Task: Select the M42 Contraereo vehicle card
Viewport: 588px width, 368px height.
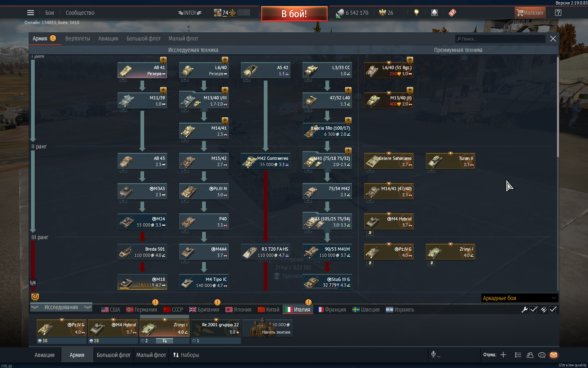Action: [x=265, y=161]
